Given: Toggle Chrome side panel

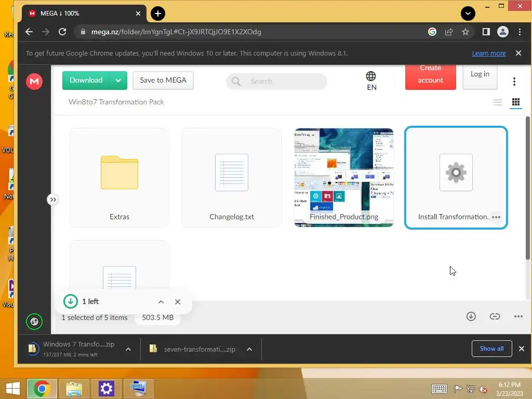Looking at the screenshot, I should click(486, 32).
